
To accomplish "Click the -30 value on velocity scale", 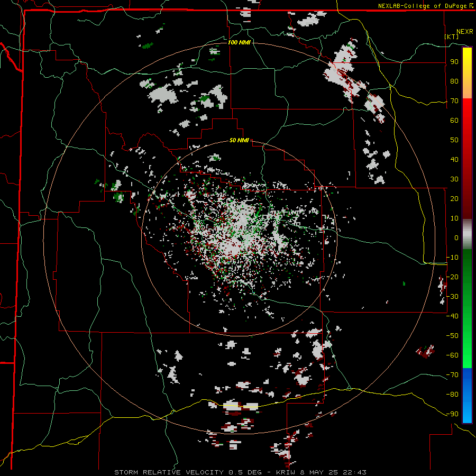I will (x=452, y=297).
